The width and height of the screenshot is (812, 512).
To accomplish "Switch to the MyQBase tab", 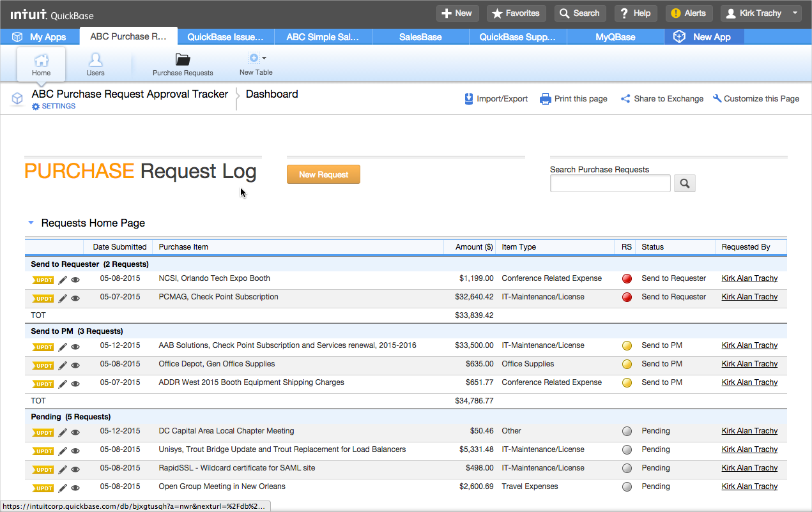I will point(615,37).
